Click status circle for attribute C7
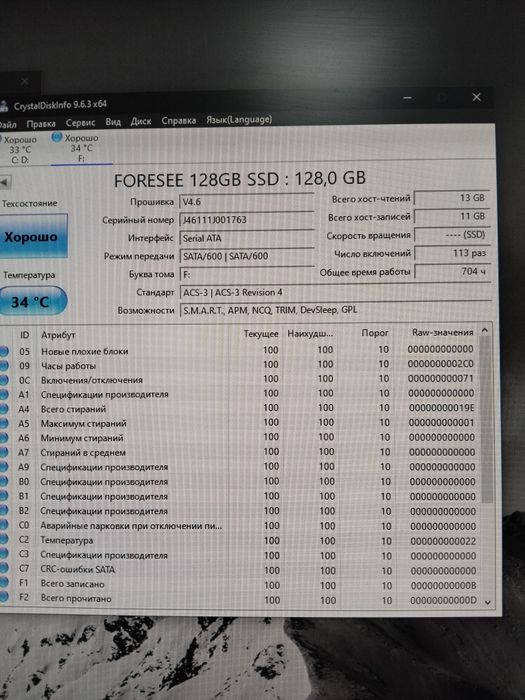The height and width of the screenshot is (700, 525). coord(4,569)
